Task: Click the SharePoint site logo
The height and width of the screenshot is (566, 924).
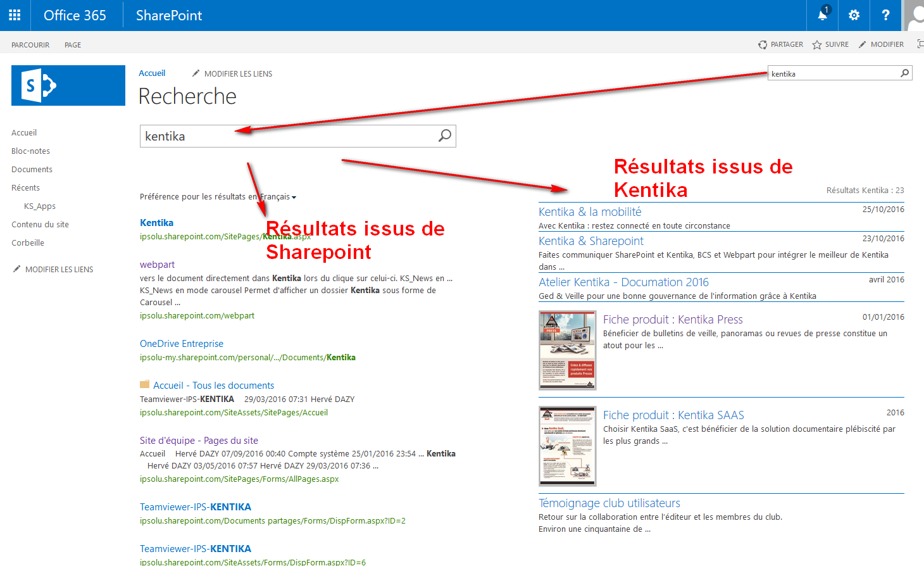Action: [68, 85]
